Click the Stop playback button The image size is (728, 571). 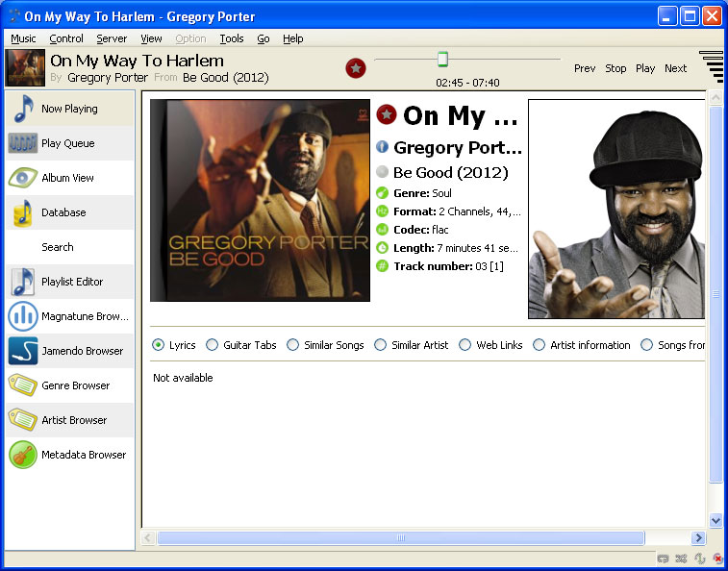click(x=615, y=68)
